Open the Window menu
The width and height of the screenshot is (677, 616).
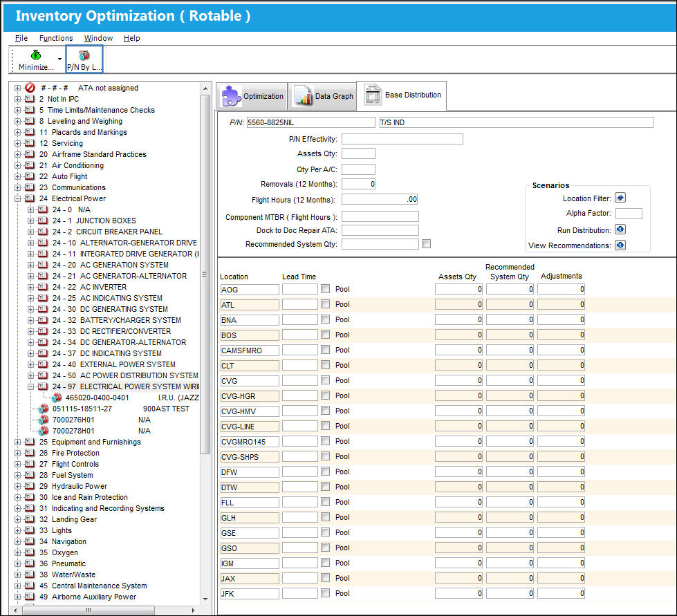tap(98, 38)
